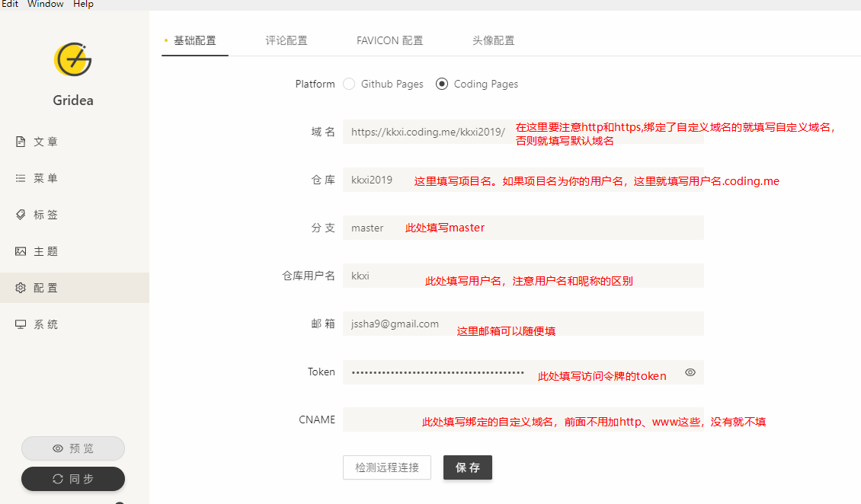Switch to the 头像配置 tab
The height and width of the screenshot is (504, 861).
tap(493, 40)
